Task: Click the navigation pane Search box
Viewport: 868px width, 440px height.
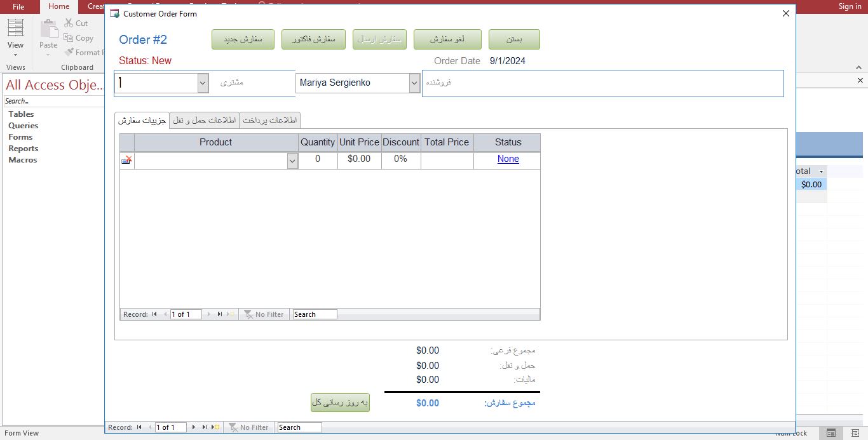Action: 53,101
